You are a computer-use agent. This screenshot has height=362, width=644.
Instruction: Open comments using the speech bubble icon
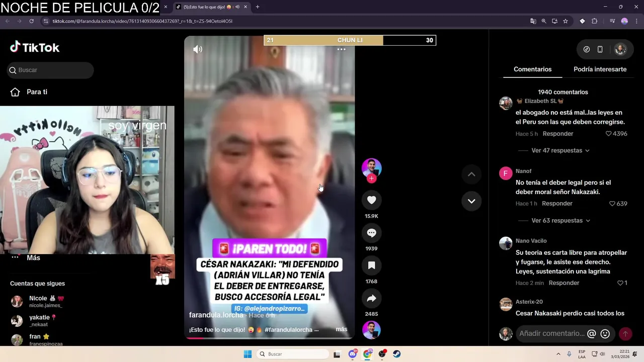pos(371,233)
